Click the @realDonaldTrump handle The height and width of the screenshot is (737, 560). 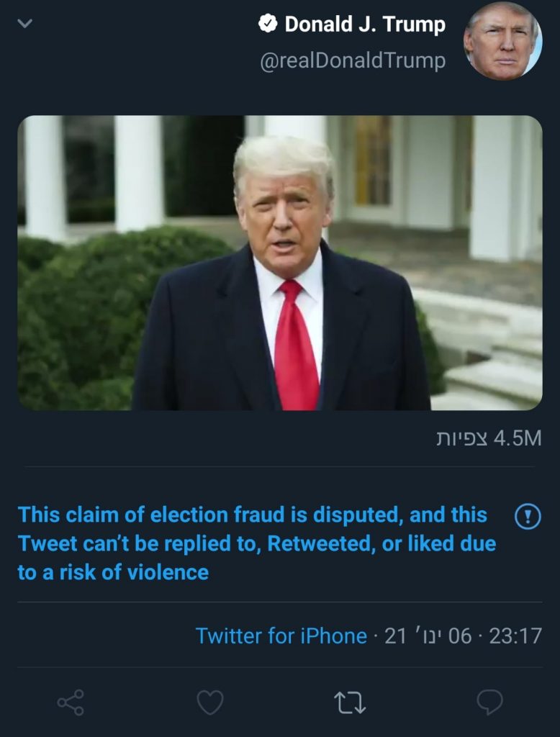[352, 61]
